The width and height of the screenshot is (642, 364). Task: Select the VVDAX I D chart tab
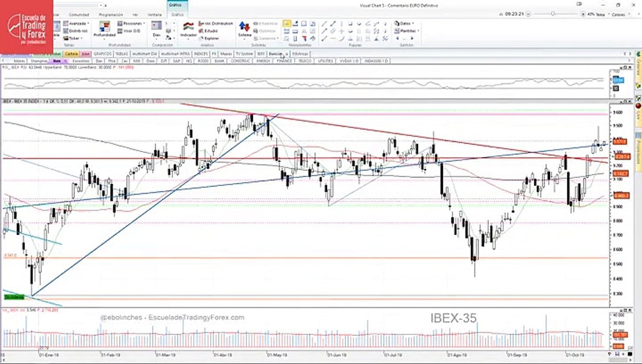(x=349, y=61)
